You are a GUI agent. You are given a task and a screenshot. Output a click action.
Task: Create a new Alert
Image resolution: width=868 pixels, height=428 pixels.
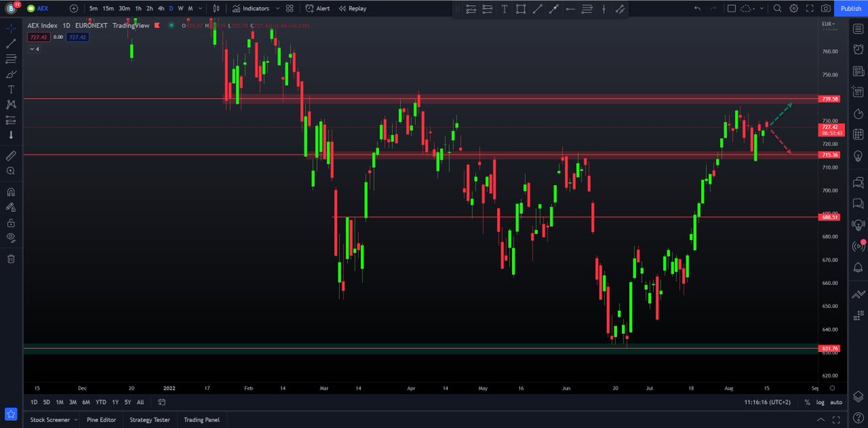click(318, 9)
